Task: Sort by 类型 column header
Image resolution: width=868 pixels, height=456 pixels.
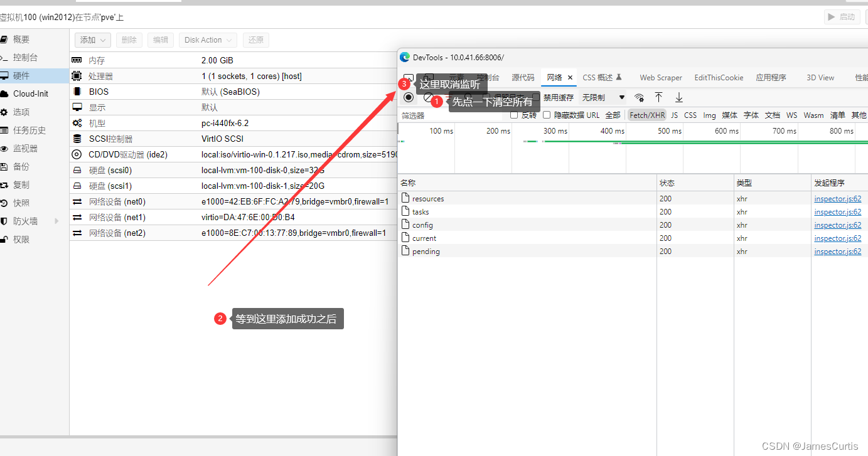Action: coord(773,183)
